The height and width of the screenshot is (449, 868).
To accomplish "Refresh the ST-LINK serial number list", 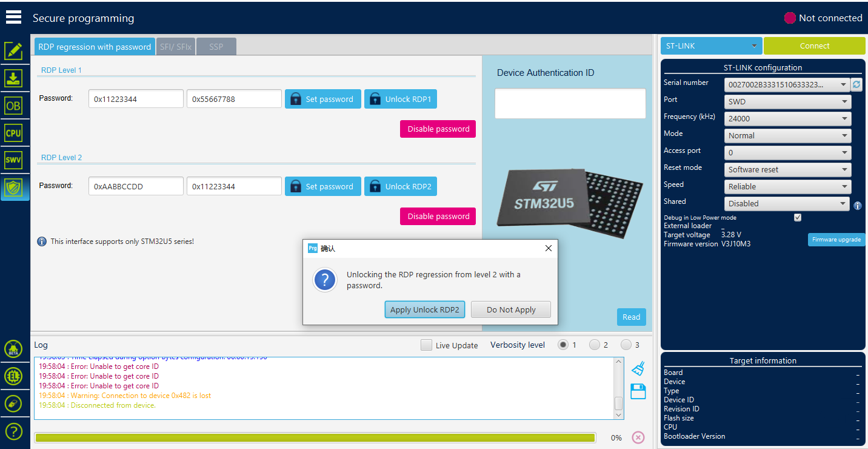I will coord(856,85).
